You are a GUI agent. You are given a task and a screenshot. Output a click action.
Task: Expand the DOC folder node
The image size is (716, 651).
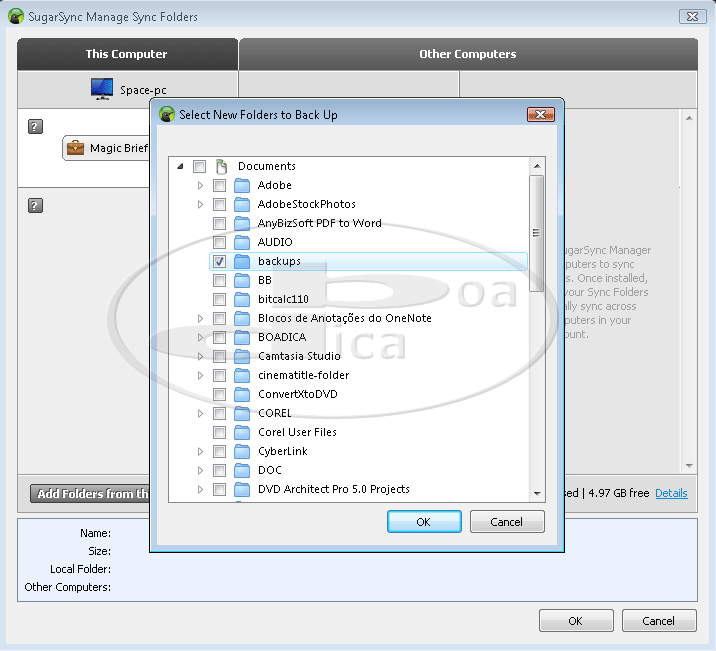tap(200, 471)
